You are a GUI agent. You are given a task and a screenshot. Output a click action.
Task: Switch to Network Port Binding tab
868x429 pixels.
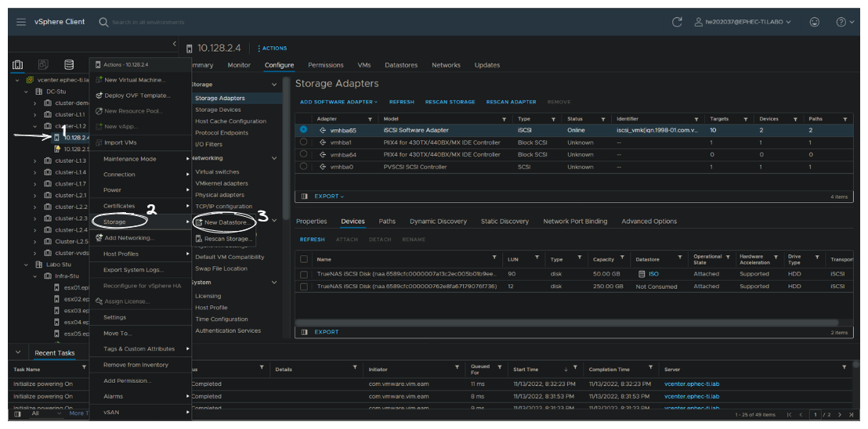click(x=575, y=221)
